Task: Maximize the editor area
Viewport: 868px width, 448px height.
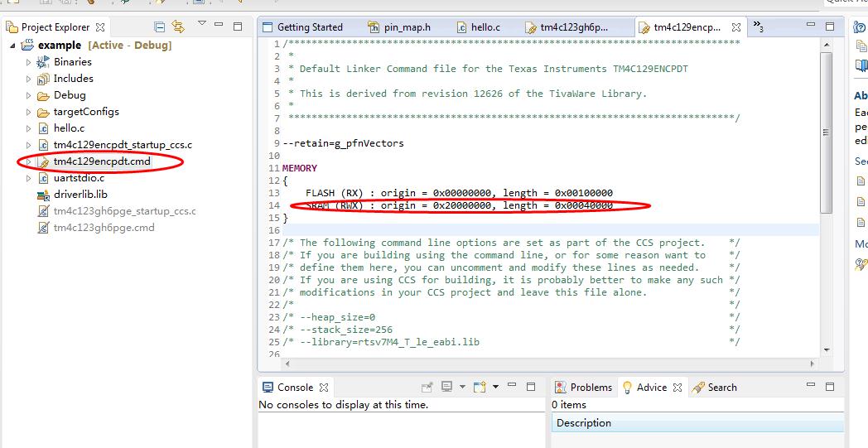Action: [830, 26]
